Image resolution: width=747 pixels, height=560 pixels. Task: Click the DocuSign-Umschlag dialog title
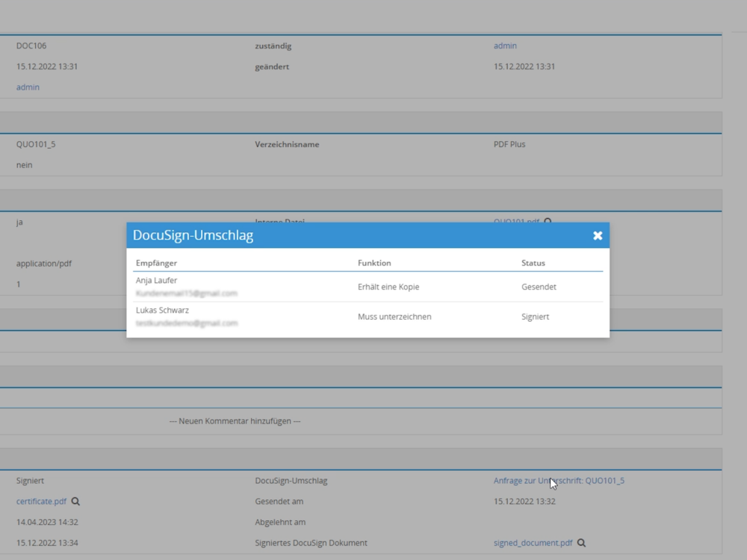(x=193, y=235)
